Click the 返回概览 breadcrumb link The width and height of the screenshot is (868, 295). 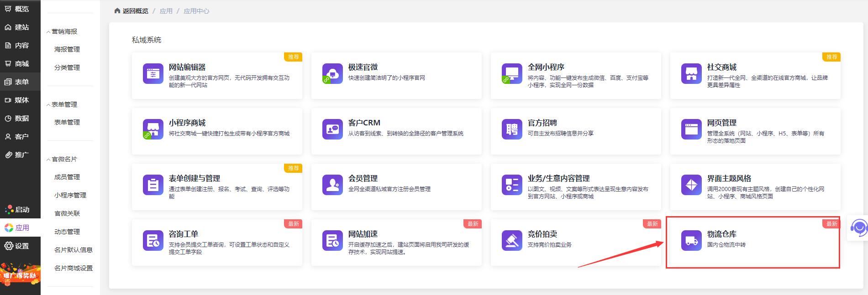point(136,11)
